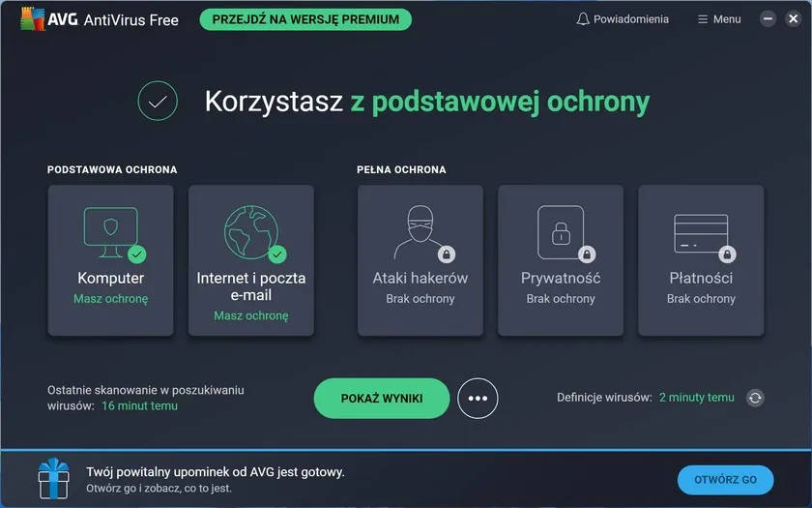Click the green check badge on Komputer

(x=137, y=254)
